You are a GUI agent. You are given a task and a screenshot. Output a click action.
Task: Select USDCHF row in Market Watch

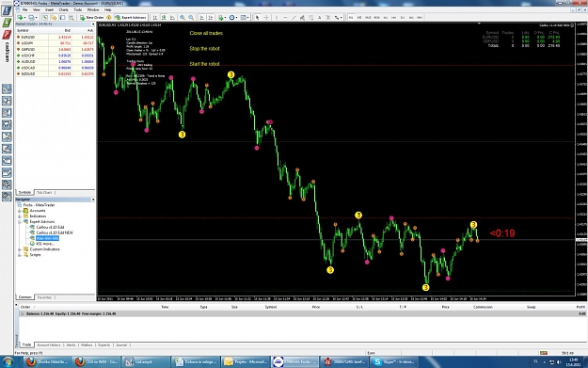click(x=56, y=56)
